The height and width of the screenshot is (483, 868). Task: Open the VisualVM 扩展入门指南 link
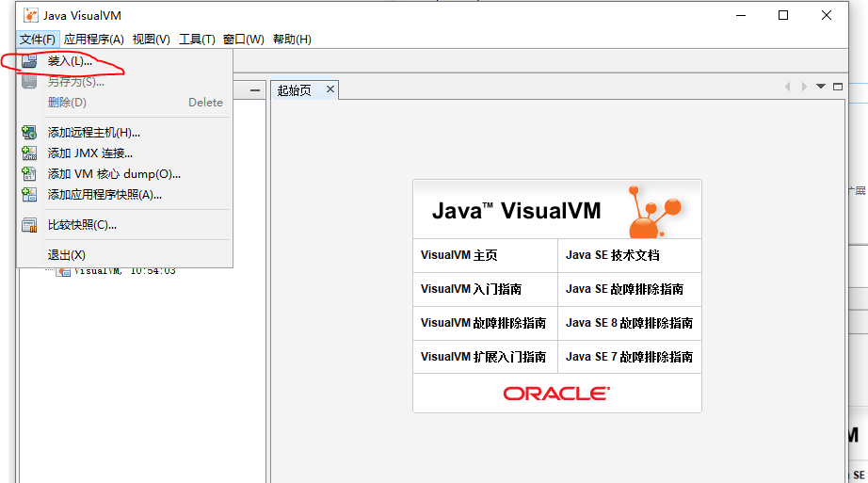coord(483,357)
